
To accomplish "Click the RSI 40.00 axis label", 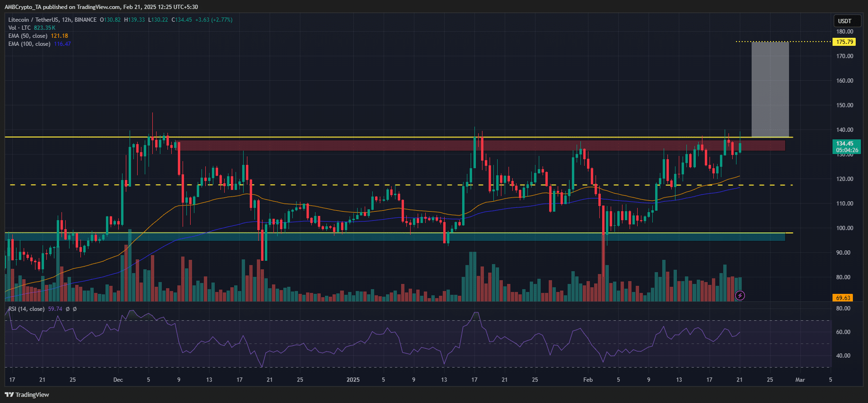I will click(843, 356).
